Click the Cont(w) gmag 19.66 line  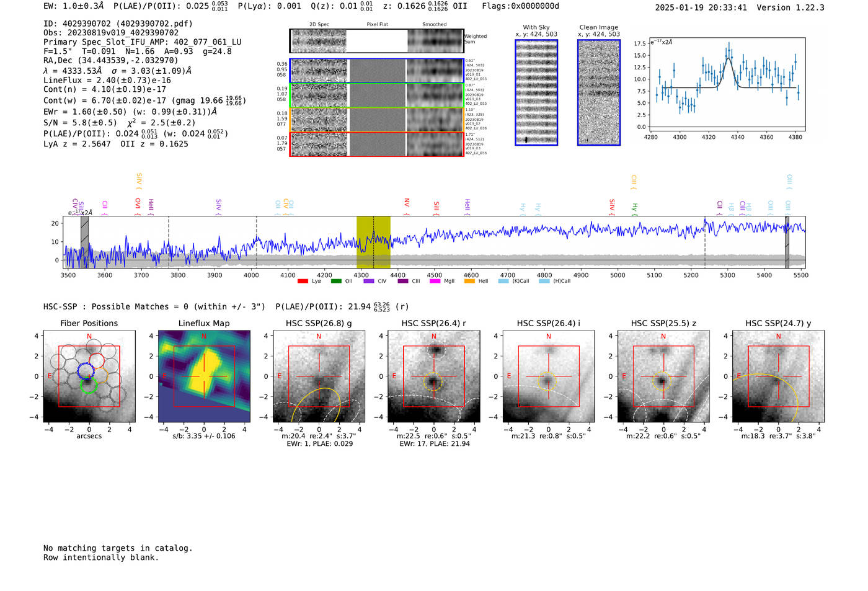tap(144, 100)
